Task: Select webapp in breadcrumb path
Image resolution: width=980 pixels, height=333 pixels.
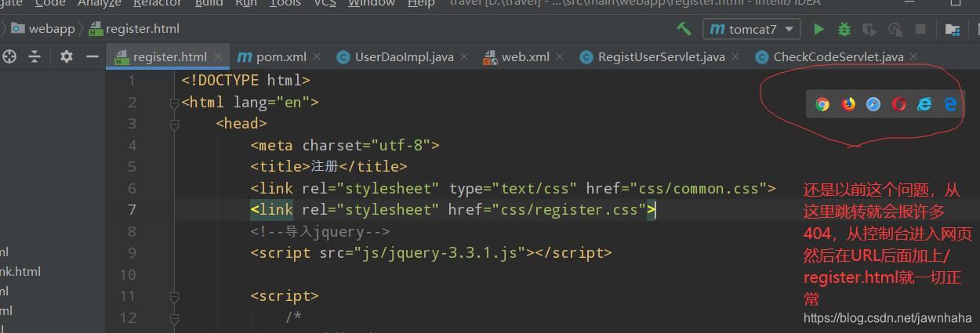Action: point(42,29)
